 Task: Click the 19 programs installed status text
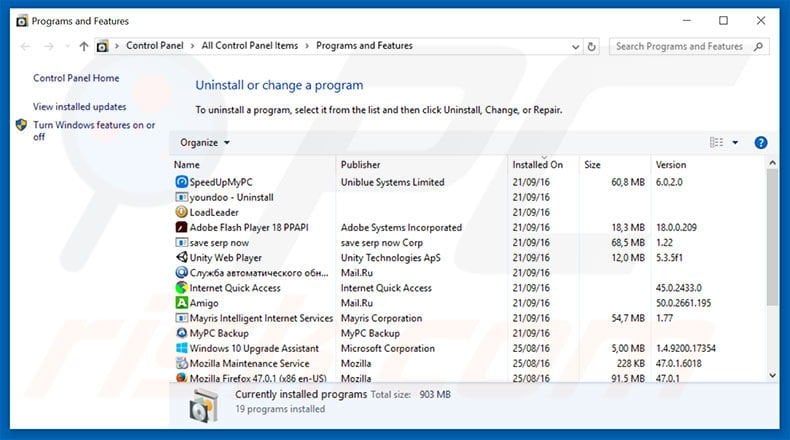tap(280, 409)
